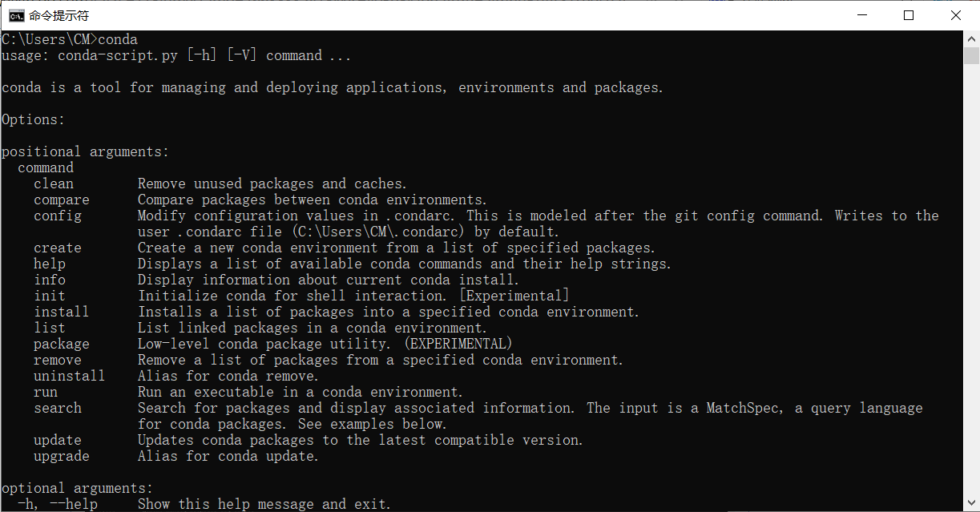Click the 'compare' command name
Viewport: 980px width, 512px height.
pos(62,200)
